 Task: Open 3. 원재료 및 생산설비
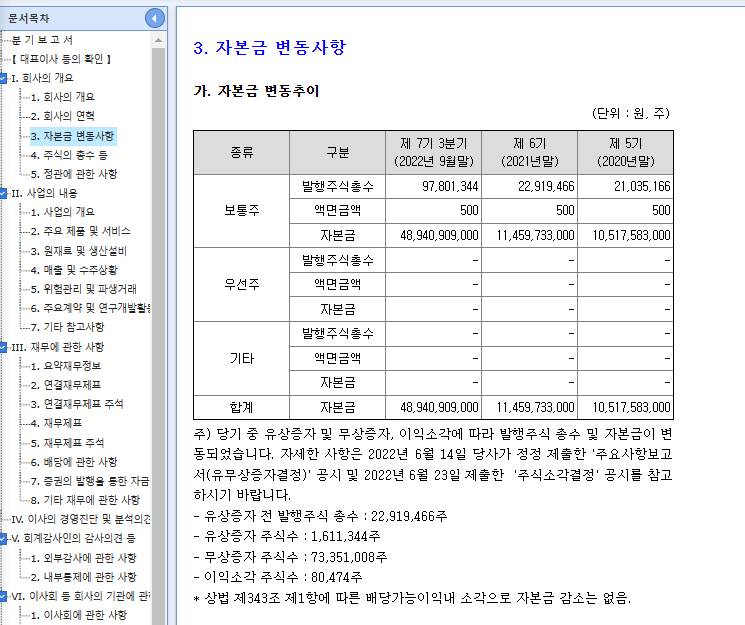(x=79, y=250)
